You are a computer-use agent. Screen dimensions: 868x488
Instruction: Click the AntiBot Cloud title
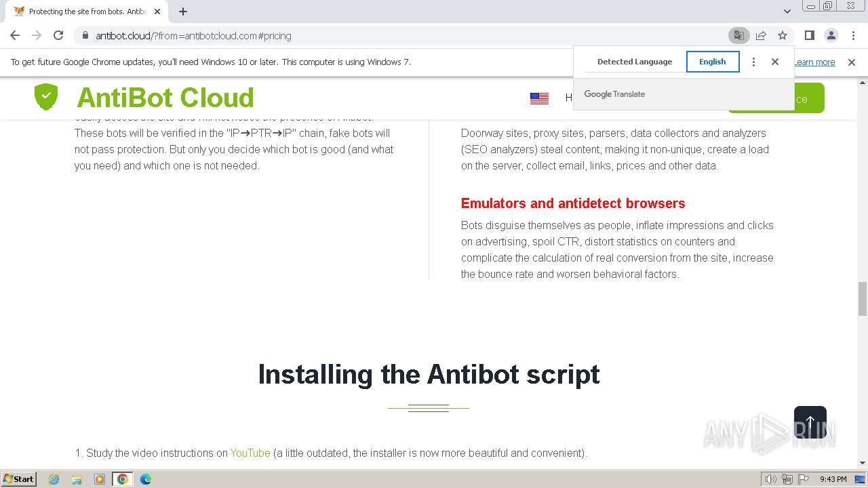165,98
